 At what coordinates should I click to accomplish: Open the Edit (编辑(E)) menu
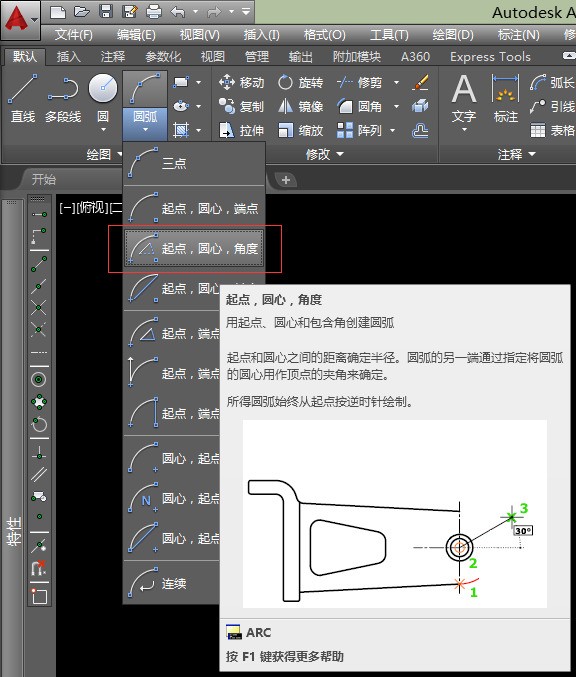pyautogui.click(x=136, y=35)
